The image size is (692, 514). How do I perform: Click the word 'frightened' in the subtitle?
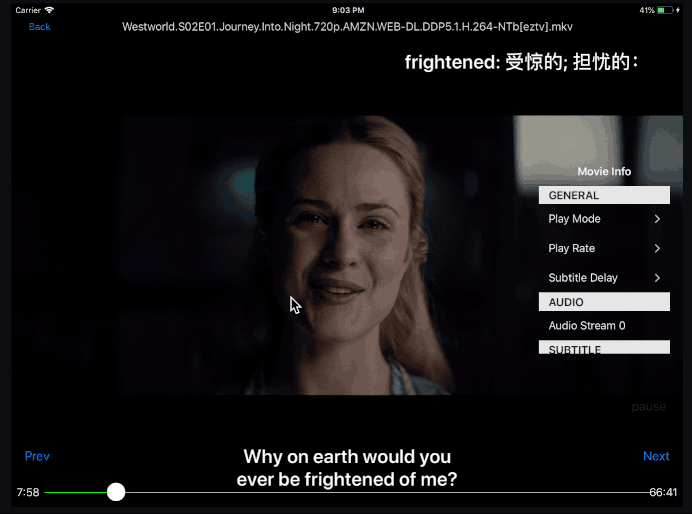tap(350, 480)
